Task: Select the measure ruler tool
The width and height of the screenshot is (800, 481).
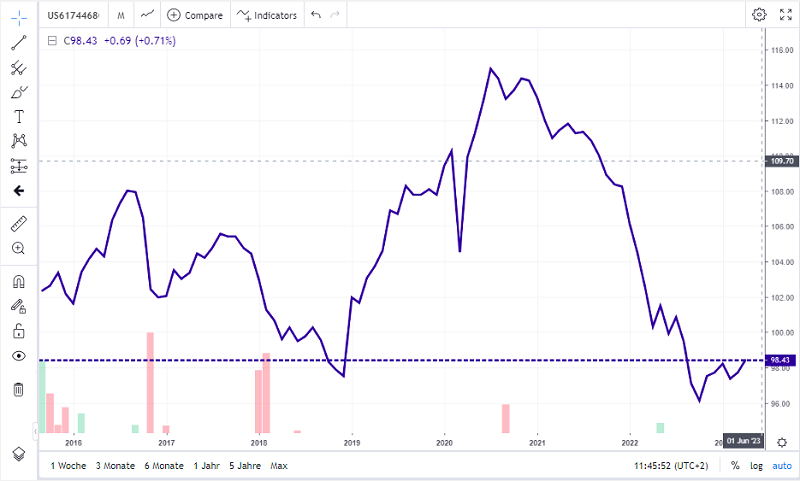Action: (18, 223)
